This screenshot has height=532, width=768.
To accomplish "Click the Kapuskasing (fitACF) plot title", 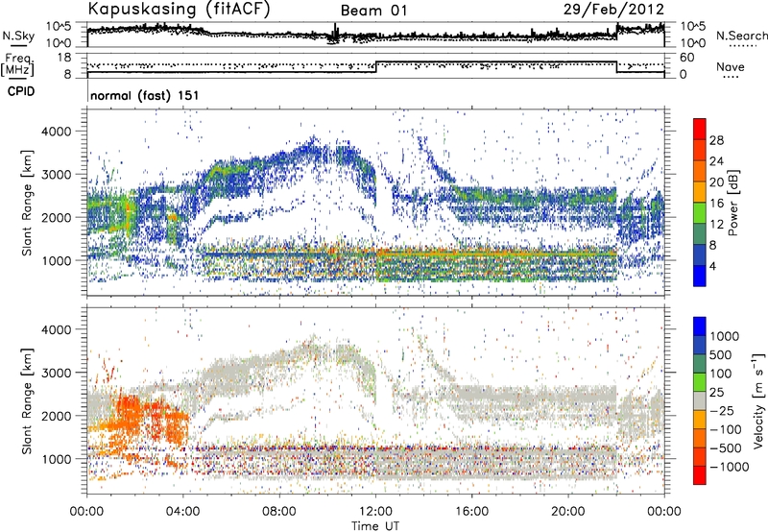I will pyautogui.click(x=179, y=10).
